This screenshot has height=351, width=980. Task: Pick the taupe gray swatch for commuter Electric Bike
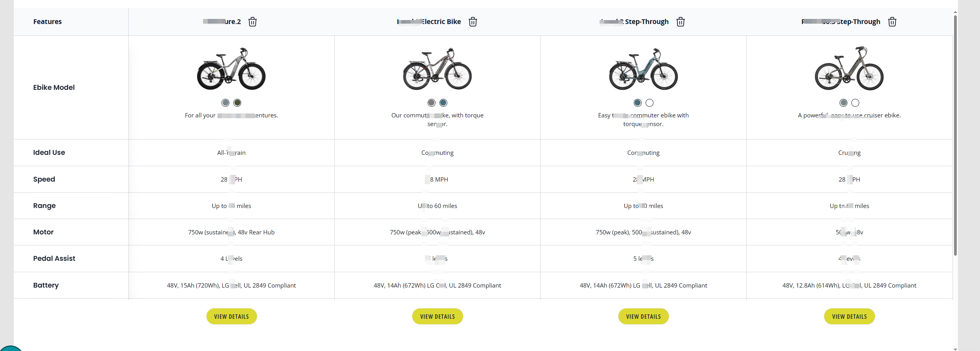[432, 103]
